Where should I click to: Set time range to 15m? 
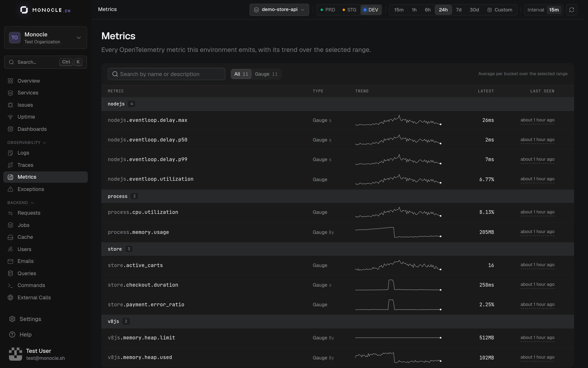399,10
